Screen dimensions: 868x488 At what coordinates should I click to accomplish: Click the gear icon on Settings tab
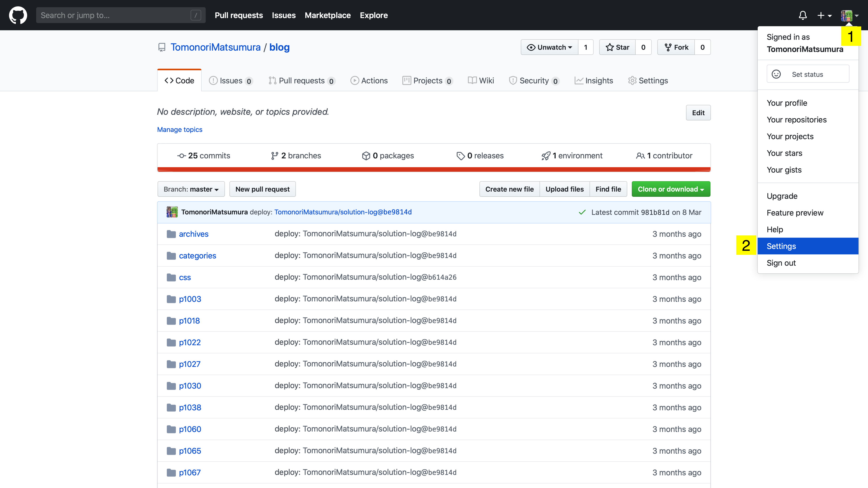point(632,80)
